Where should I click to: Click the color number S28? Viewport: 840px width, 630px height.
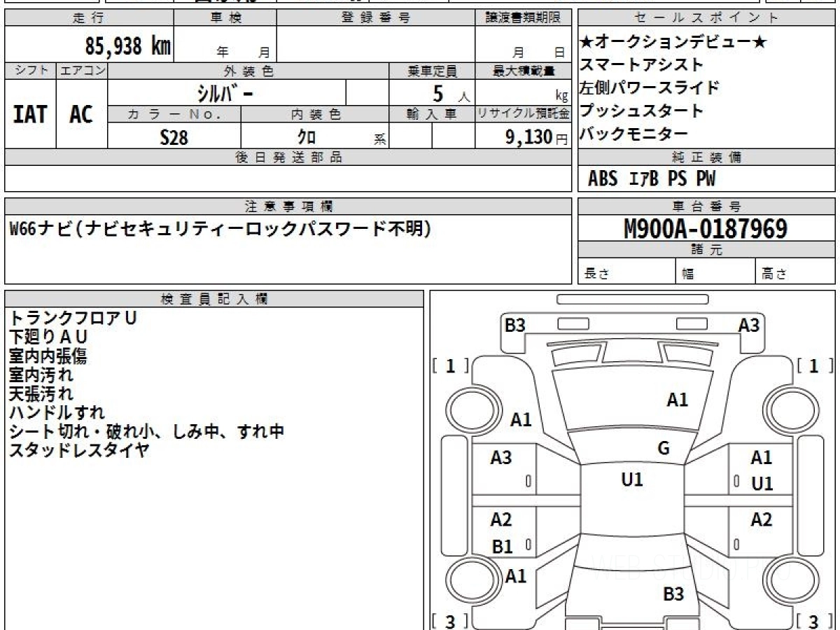174,137
